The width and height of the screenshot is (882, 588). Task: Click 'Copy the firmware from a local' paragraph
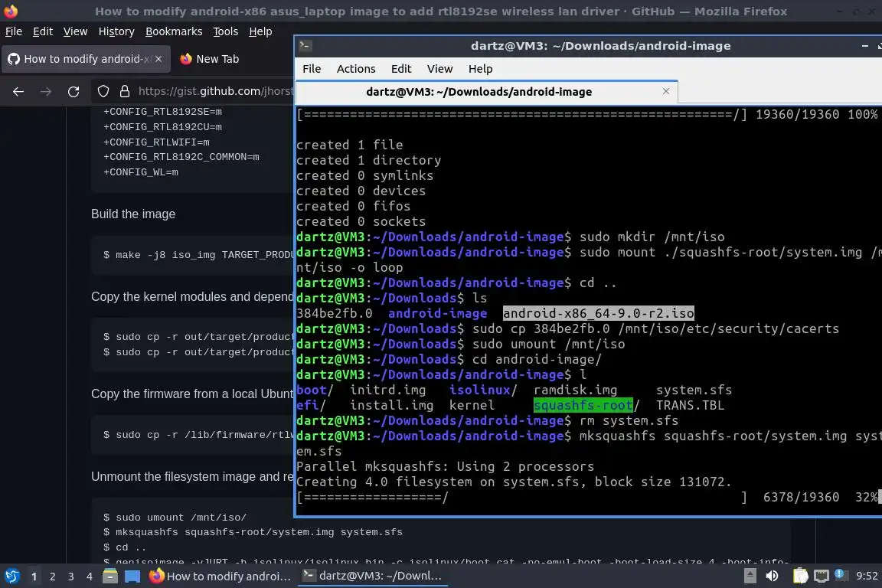point(192,394)
